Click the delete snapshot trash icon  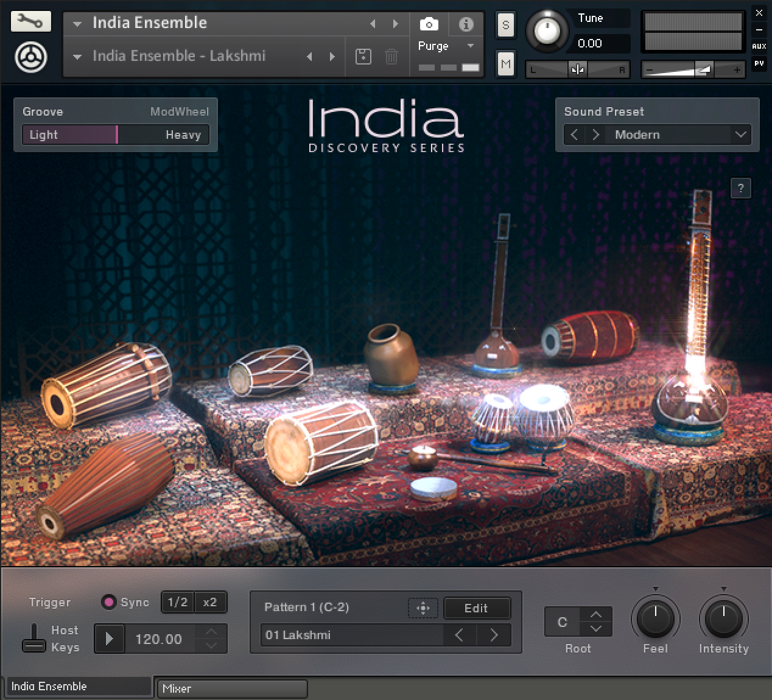[391, 57]
